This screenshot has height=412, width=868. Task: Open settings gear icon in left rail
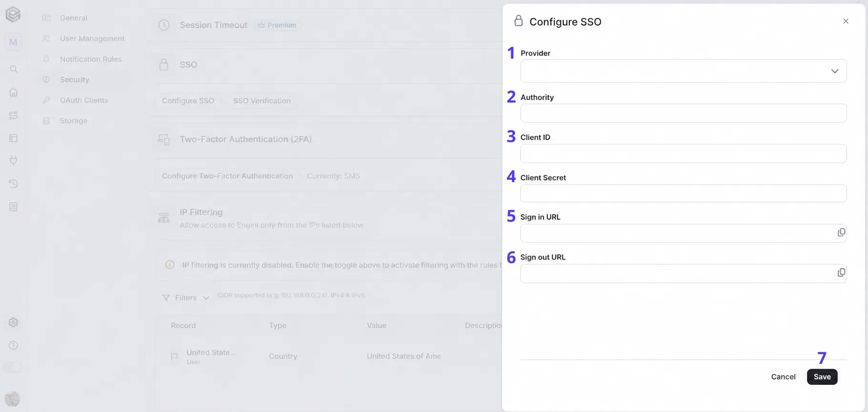click(x=13, y=322)
